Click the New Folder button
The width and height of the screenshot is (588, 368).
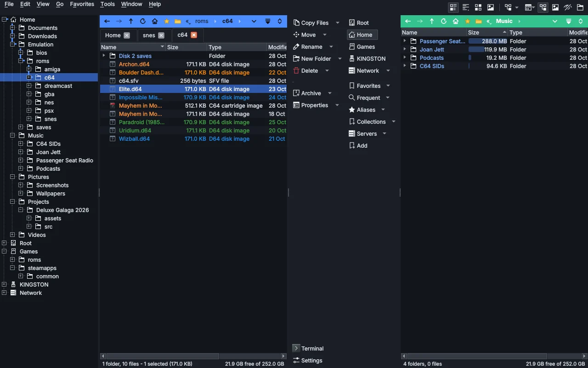[x=312, y=58]
